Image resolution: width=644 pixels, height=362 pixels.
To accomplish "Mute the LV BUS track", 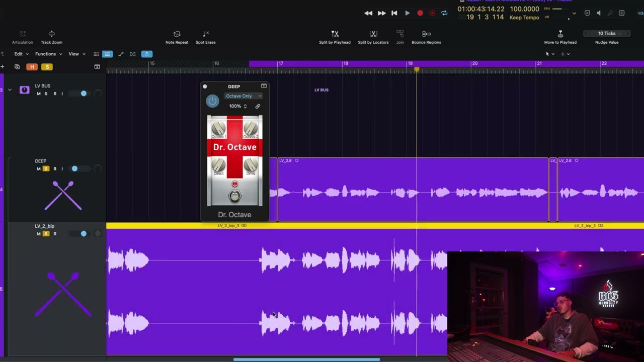I will point(38,94).
